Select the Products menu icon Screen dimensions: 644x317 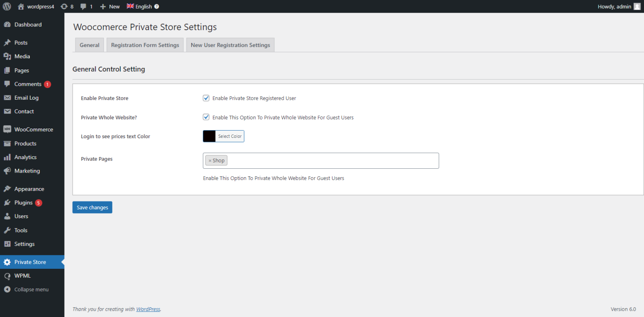click(8, 143)
